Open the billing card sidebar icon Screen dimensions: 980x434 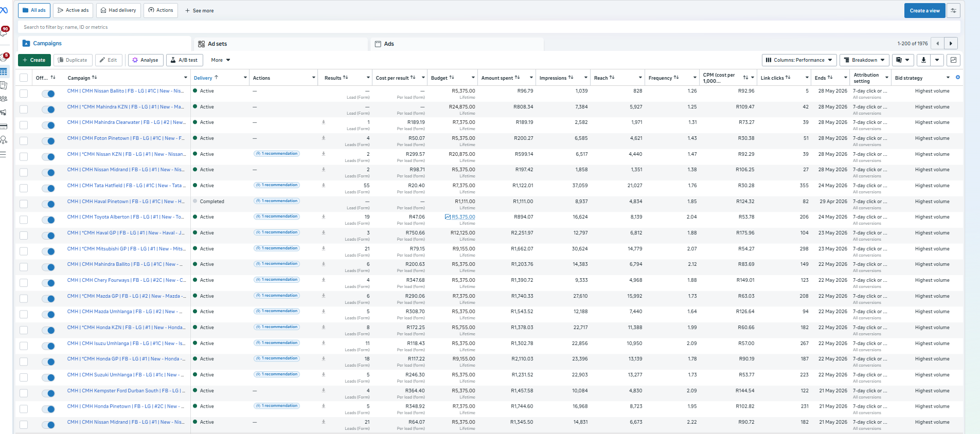[x=4, y=126]
